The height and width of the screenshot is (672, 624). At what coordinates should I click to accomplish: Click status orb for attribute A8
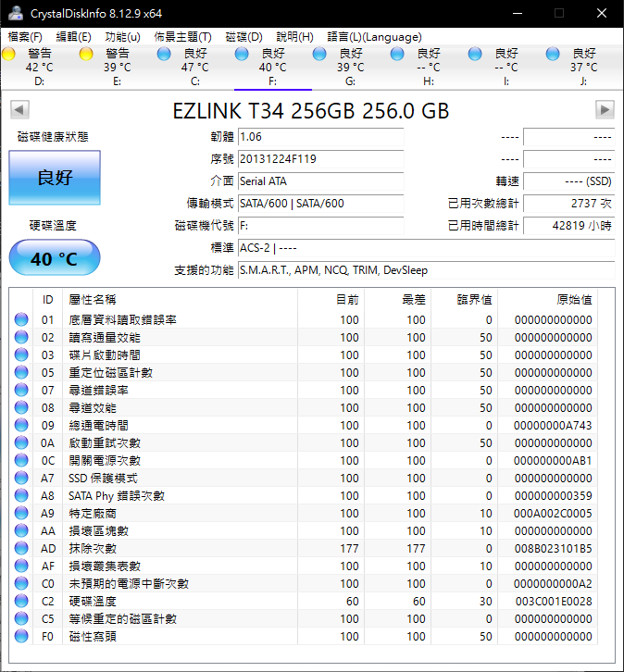click(x=21, y=495)
